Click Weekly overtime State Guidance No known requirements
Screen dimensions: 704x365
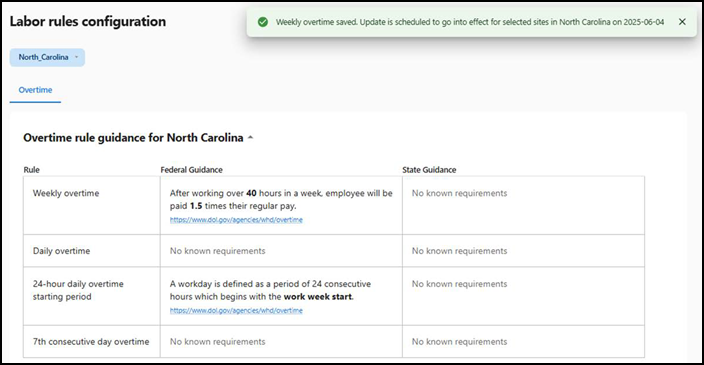point(459,193)
